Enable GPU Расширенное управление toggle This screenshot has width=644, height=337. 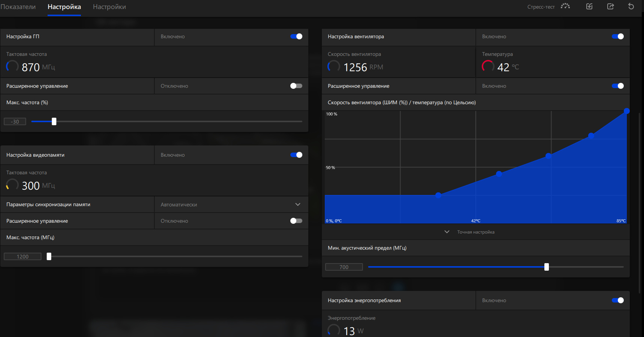pos(296,86)
